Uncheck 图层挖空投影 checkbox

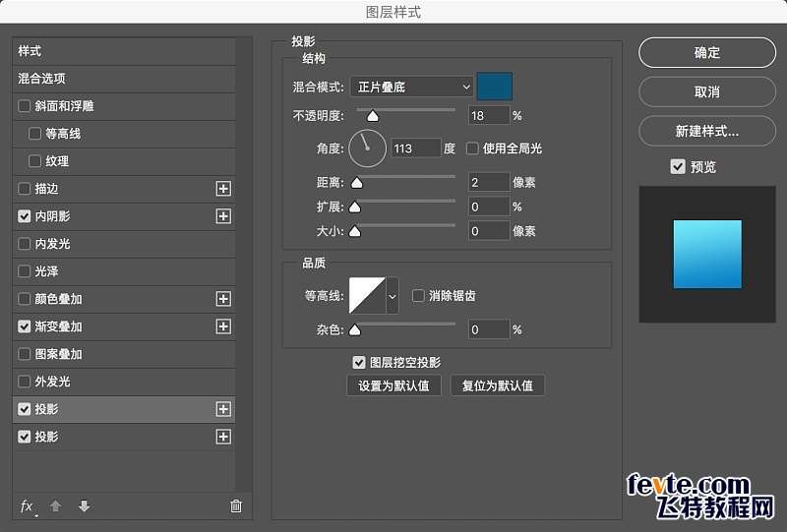[359, 362]
